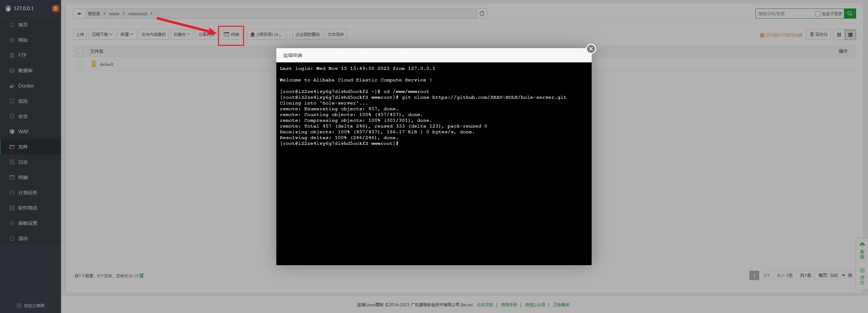This screenshot has width=868, height=313.
Task: Select 根目录 in the breadcrumb path
Action: (x=94, y=14)
